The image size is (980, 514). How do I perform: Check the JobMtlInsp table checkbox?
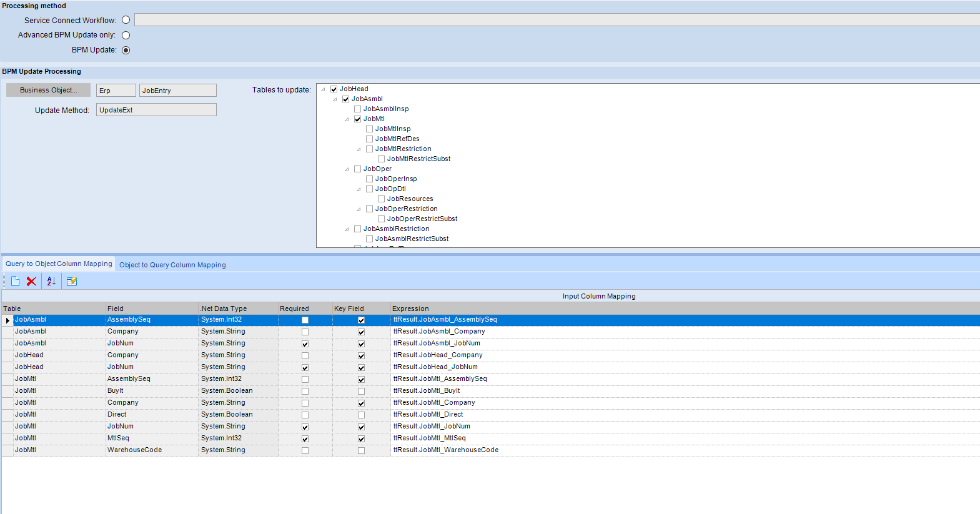pos(369,129)
